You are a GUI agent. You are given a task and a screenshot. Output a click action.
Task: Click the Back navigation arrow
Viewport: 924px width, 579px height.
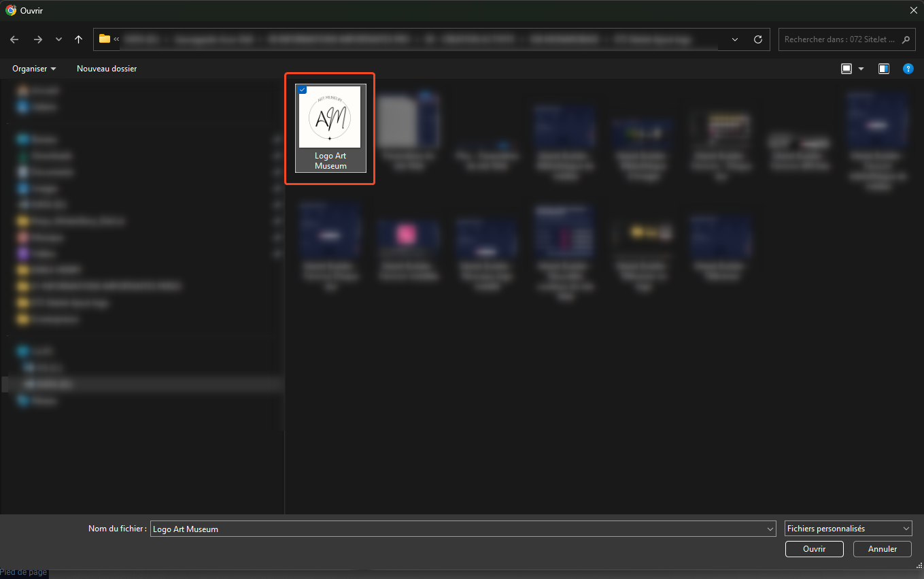14,39
